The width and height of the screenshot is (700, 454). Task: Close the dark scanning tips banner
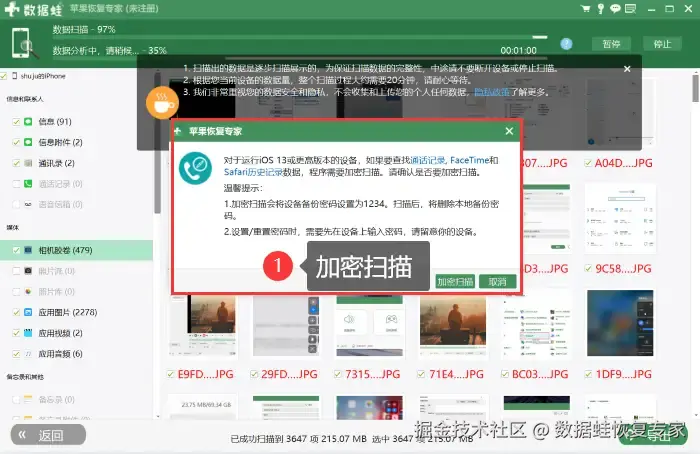pyautogui.click(x=627, y=69)
